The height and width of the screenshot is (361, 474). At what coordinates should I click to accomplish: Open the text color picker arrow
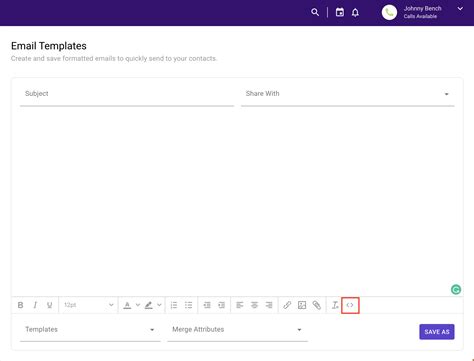click(x=138, y=305)
